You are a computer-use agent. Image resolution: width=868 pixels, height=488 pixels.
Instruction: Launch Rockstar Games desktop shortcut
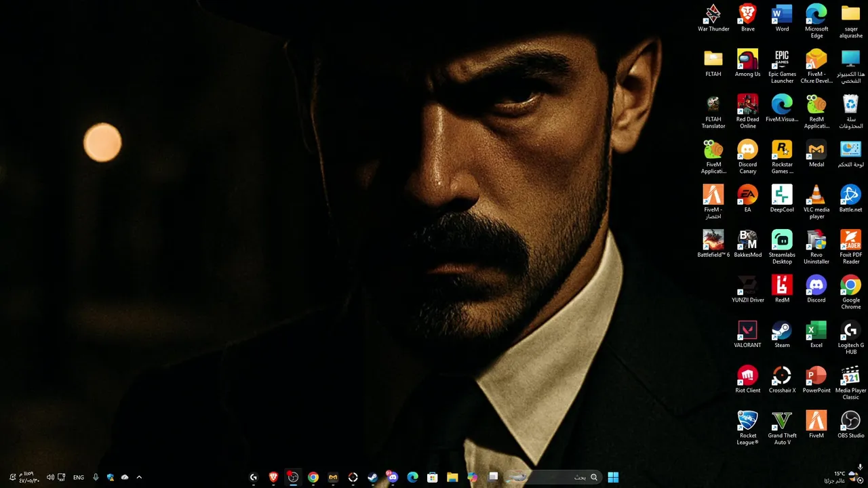(782, 157)
